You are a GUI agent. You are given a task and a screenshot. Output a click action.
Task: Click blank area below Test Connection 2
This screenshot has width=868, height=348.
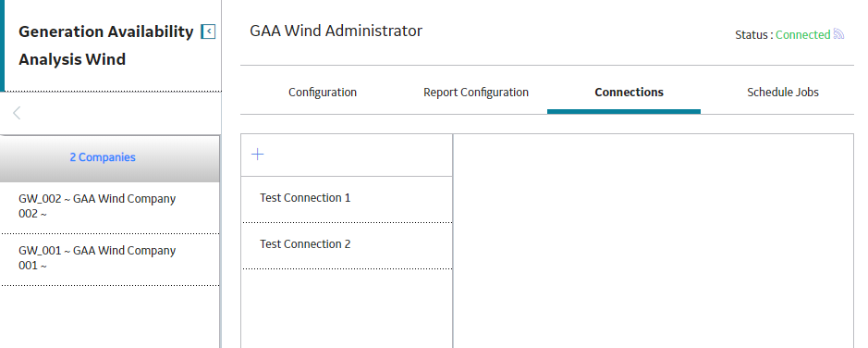(347, 308)
